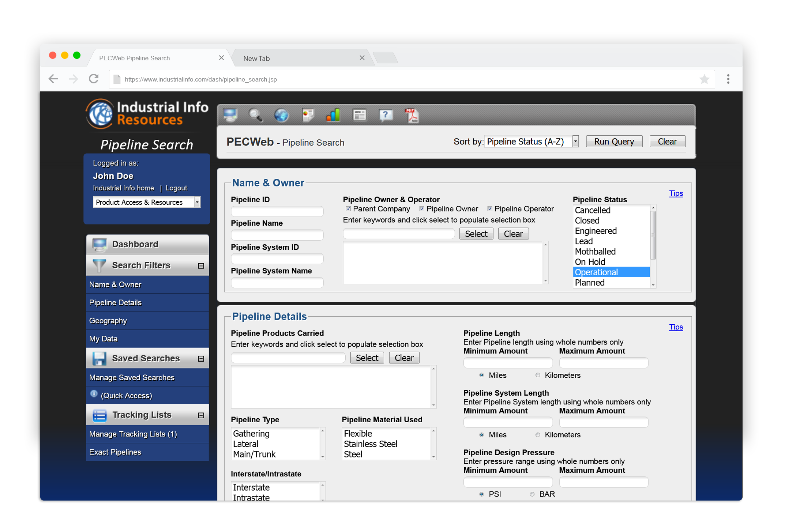Image resolution: width=785 pixels, height=532 pixels.
Task: Toggle the Parent Company checkbox
Action: coord(348,209)
